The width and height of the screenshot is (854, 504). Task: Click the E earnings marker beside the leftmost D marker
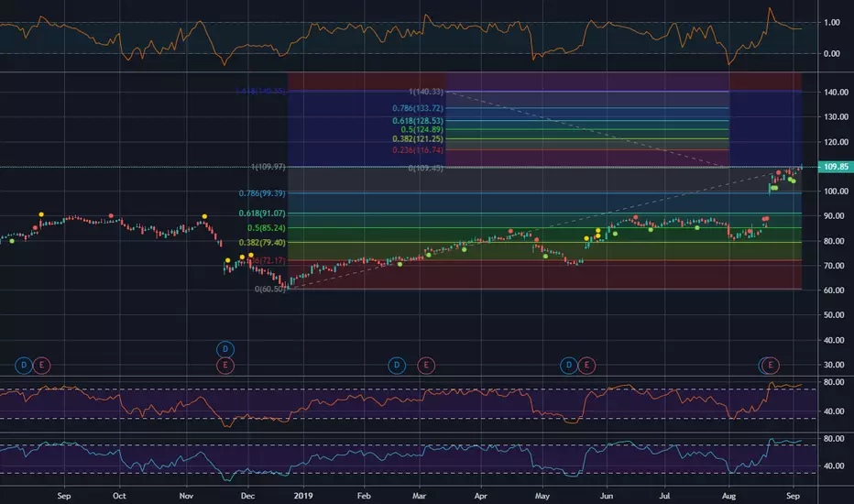pos(41,366)
